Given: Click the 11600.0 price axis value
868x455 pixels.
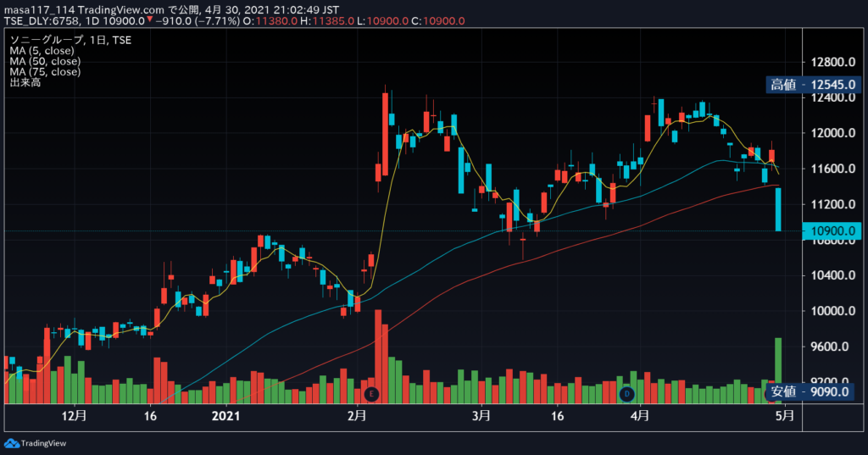Looking at the screenshot, I should click(x=833, y=169).
